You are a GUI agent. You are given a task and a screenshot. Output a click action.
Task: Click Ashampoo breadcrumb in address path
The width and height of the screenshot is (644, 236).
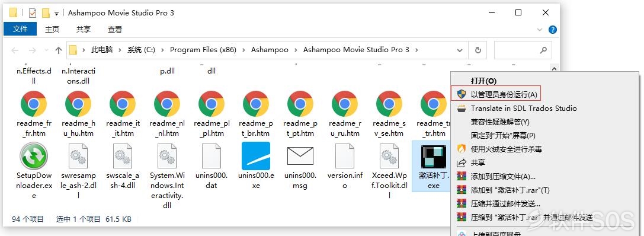(270, 50)
